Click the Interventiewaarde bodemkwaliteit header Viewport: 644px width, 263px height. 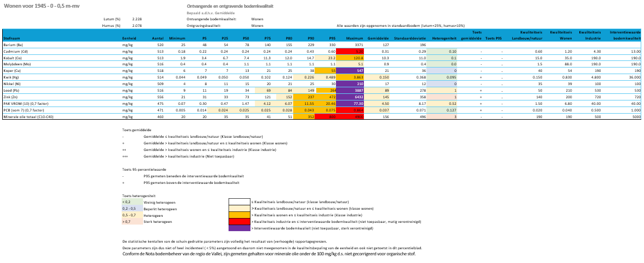[626, 36]
